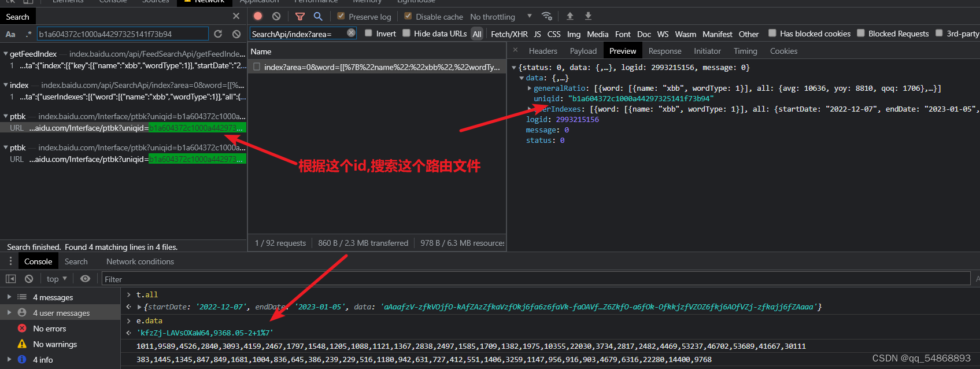This screenshot has width=980, height=369.
Task: Collapse the root status object
Action: [x=514, y=68]
